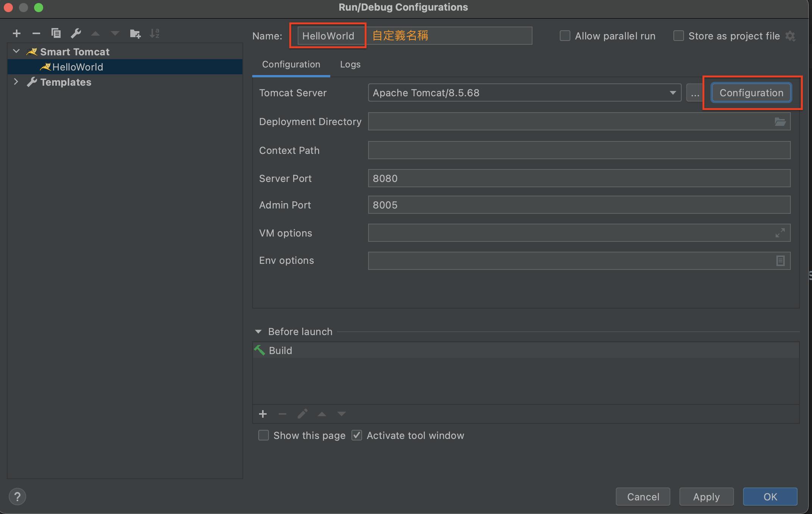Edit templates with the wrench icon
This screenshot has height=514, width=812.
(x=76, y=33)
